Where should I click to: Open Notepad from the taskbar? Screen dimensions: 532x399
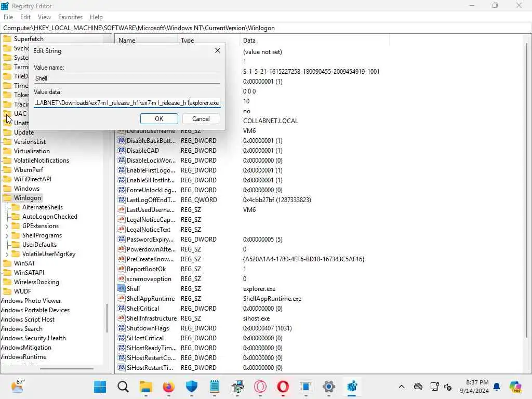[x=215, y=387]
